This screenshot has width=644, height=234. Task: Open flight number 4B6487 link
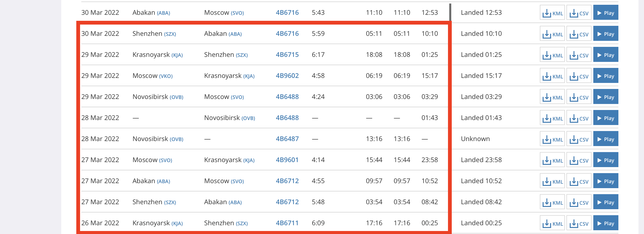287,139
